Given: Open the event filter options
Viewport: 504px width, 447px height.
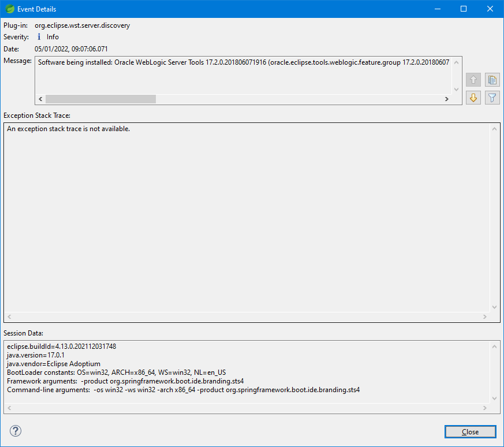Looking at the screenshot, I should pyautogui.click(x=492, y=98).
